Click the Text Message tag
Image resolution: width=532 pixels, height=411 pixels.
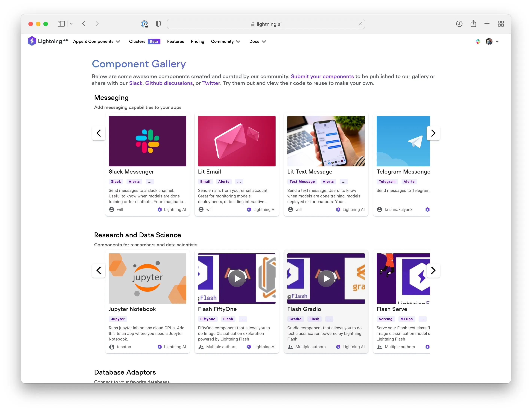302,182
